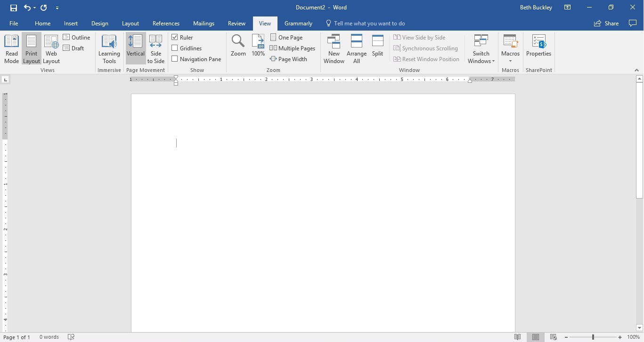644x342 pixels.
Task: Click the zoom slider handle
Action: (593, 337)
